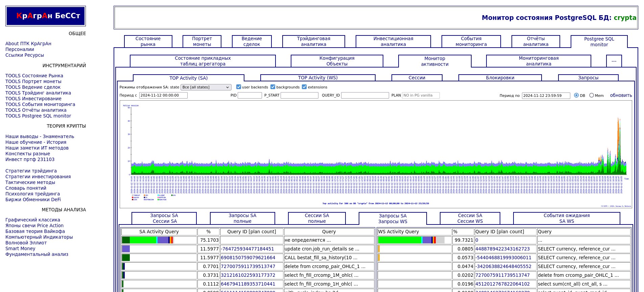Disable the backgrounds checkbox

273,87
